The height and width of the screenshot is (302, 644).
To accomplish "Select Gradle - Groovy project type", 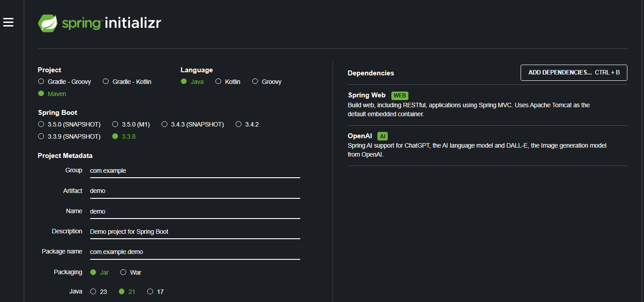I will coord(41,82).
